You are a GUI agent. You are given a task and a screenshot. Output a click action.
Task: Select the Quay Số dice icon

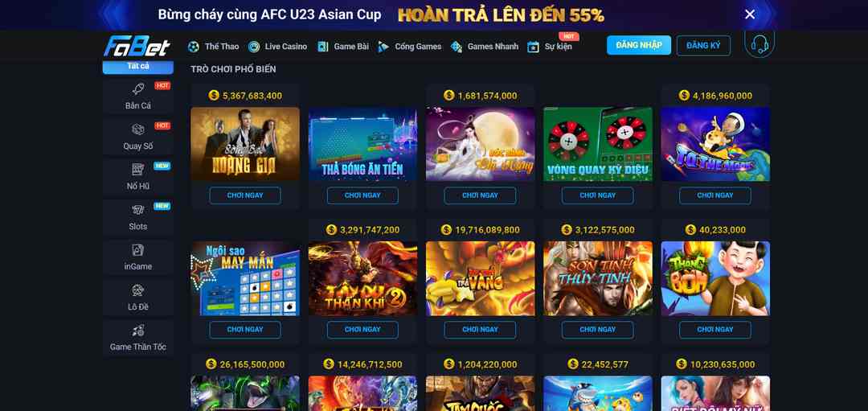[138, 129]
